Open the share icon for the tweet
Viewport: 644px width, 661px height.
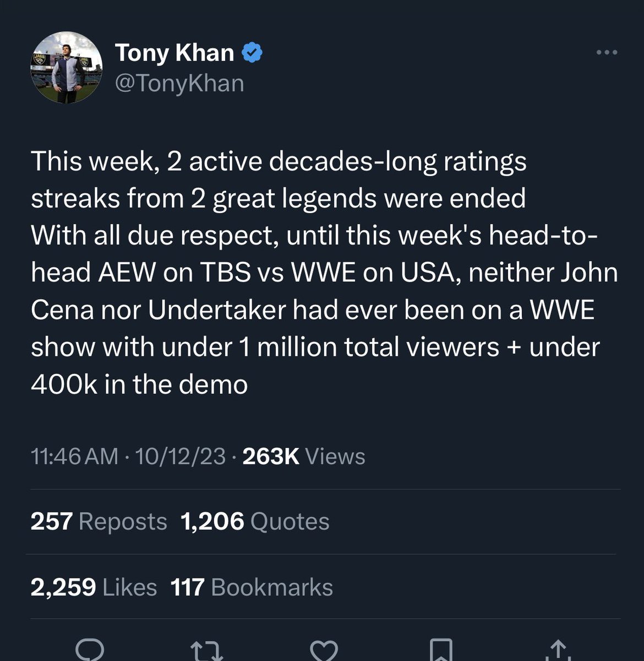point(557,650)
